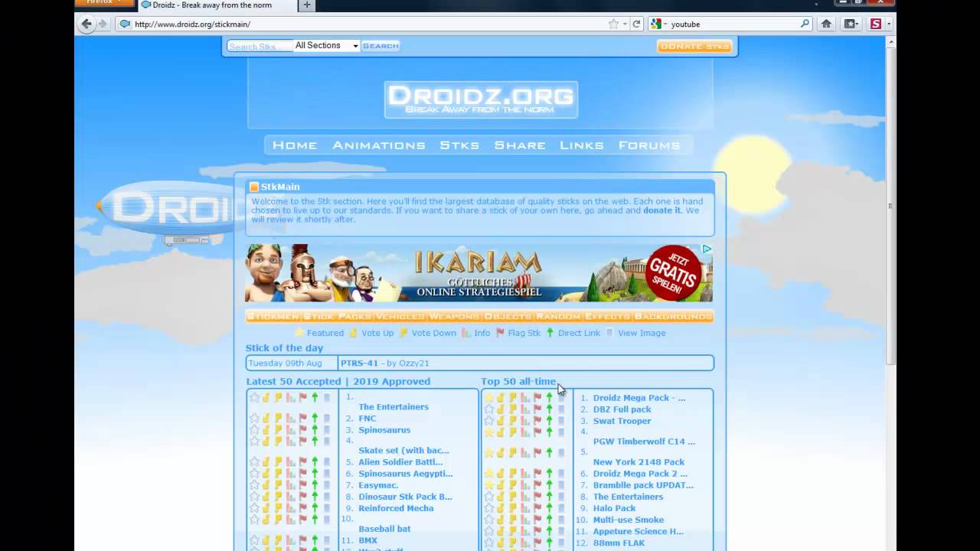Screen dimensions: 980x551
Task: Open the Stks navigation item
Action: pos(459,145)
